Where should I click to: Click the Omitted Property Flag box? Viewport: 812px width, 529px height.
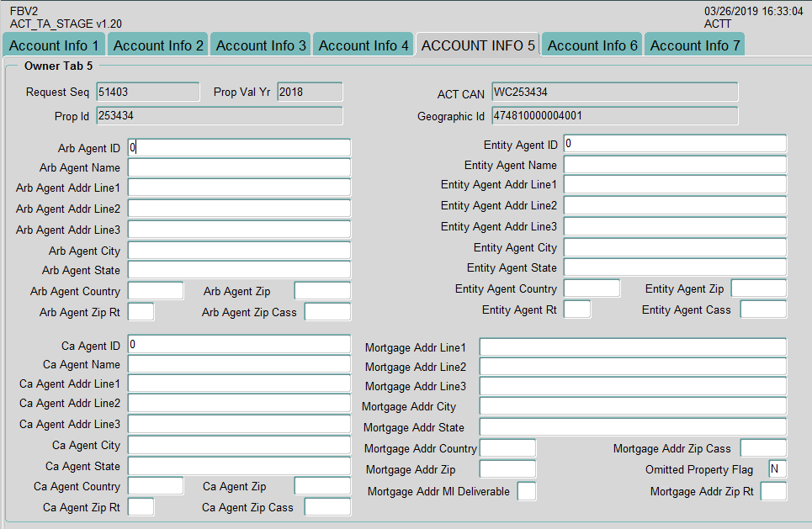coord(778,469)
